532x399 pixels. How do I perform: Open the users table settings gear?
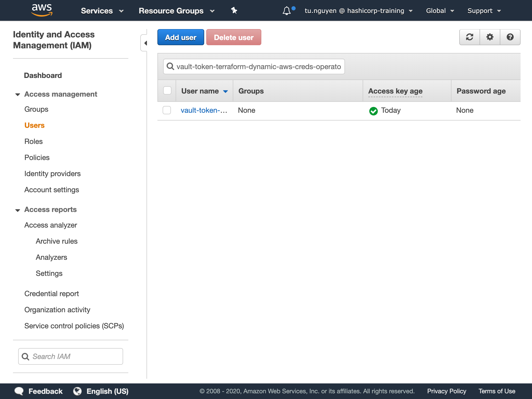coord(490,37)
